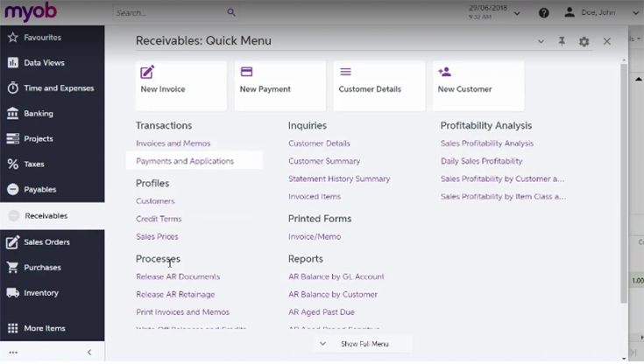Open the help question mark icon
This screenshot has height=364, width=644.
tap(544, 13)
